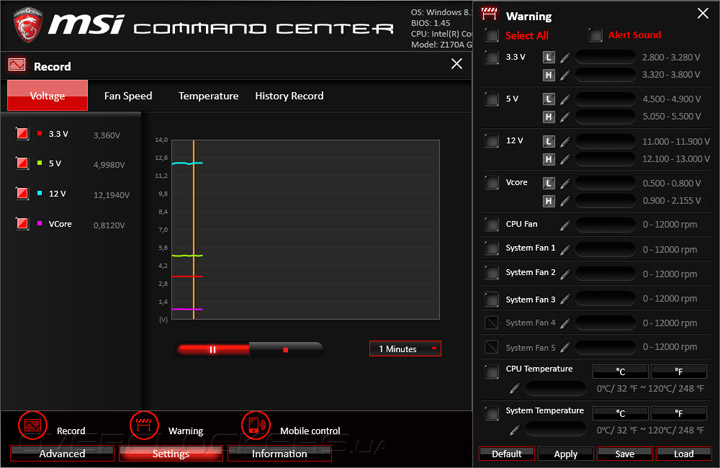The width and height of the screenshot is (720, 468).
Task: Toggle the VCore graph checkbox in Record
Action: 22,223
